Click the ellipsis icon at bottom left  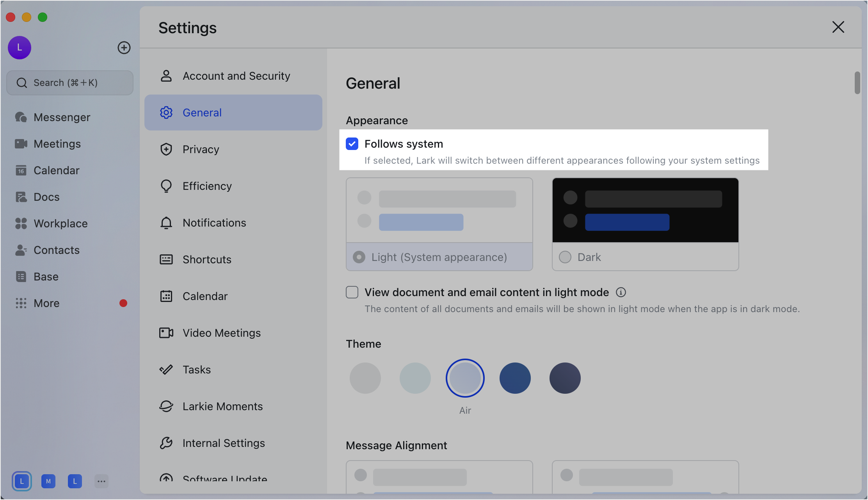click(x=101, y=481)
